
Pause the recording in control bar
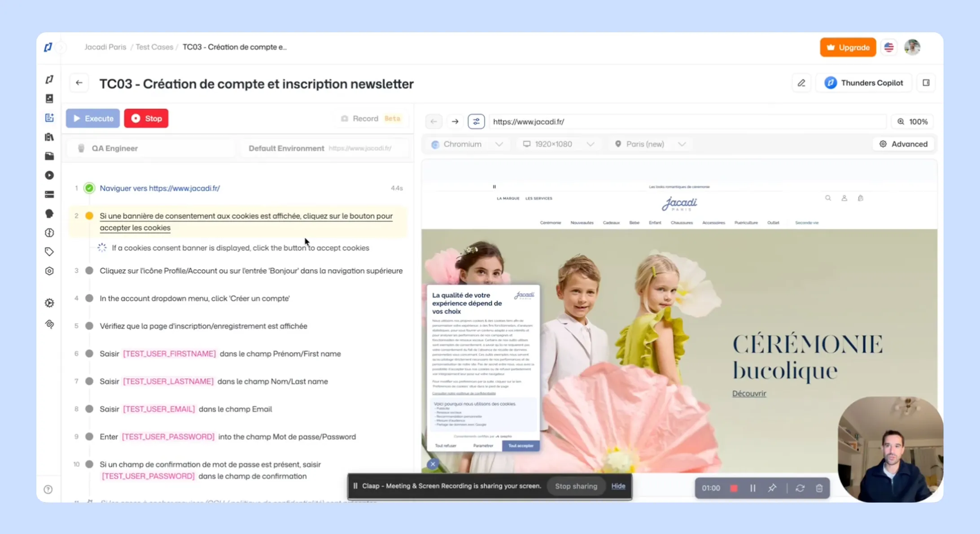click(752, 488)
